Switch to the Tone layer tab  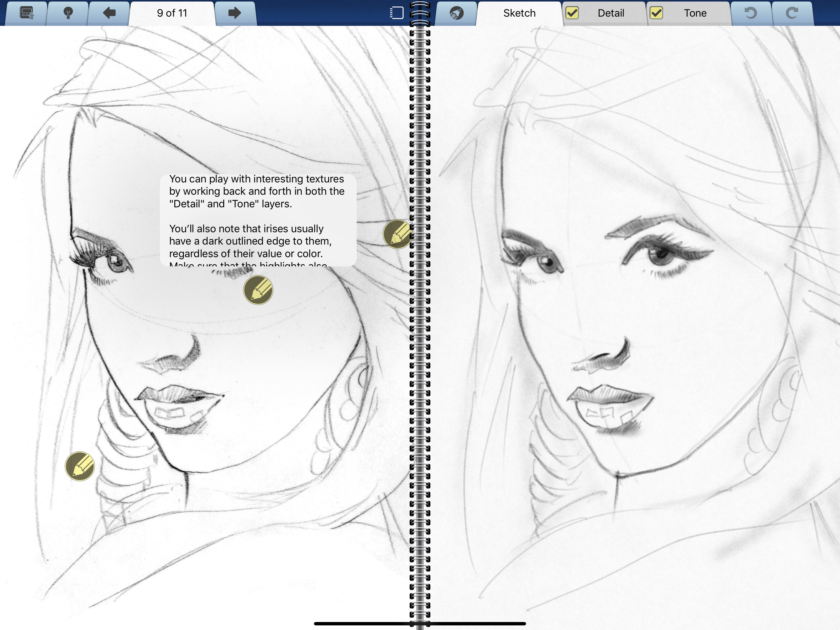695,13
